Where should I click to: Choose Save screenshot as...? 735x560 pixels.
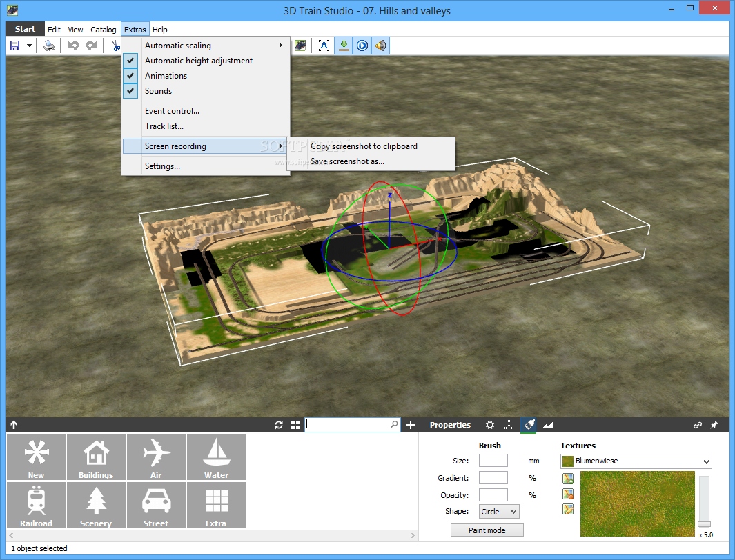(371, 161)
